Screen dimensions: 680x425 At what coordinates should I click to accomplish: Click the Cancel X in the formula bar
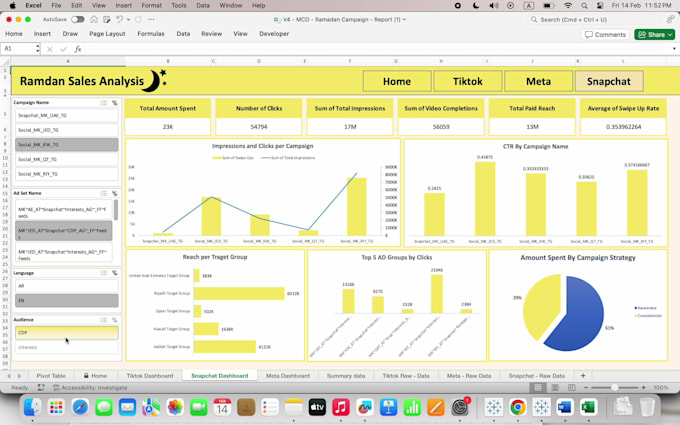[x=50, y=49]
